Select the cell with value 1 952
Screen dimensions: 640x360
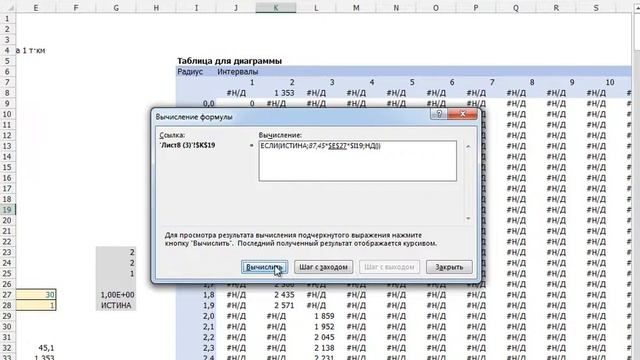click(x=316, y=327)
